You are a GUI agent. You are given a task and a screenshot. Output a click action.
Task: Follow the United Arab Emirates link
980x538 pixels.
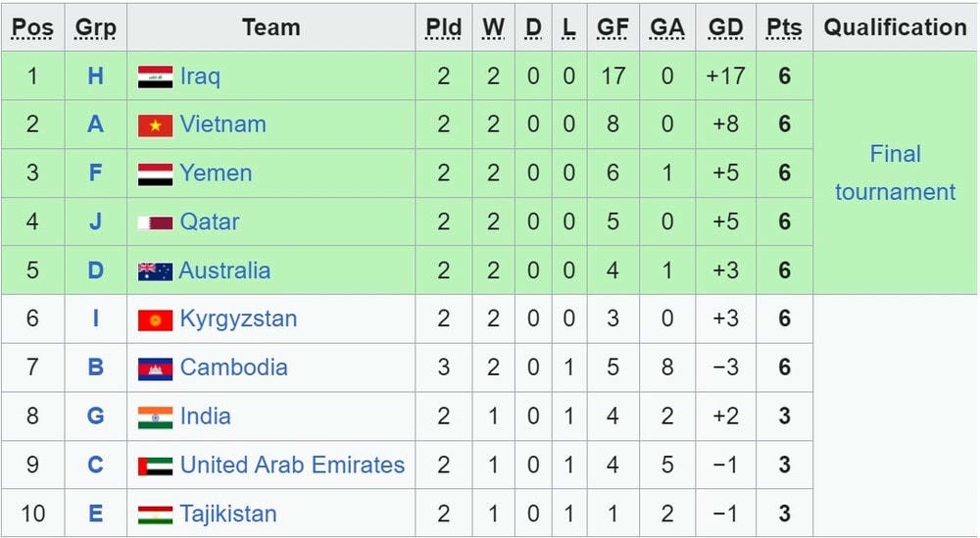tap(292, 465)
